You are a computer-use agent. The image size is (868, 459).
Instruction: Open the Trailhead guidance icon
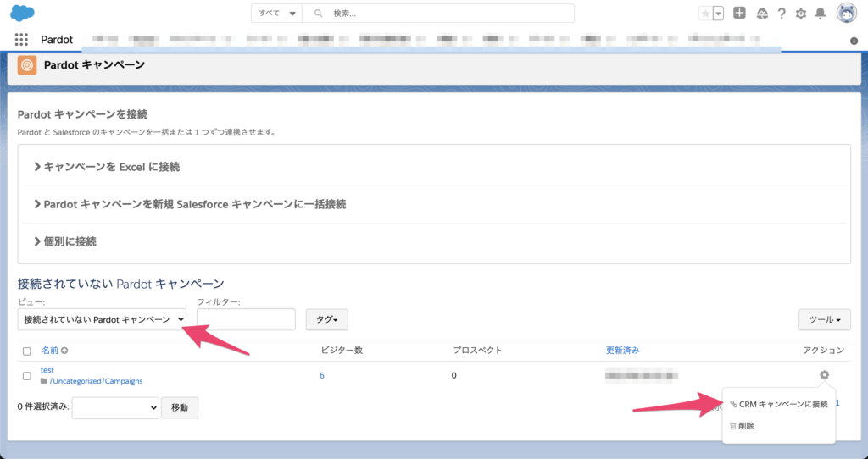coord(762,14)
